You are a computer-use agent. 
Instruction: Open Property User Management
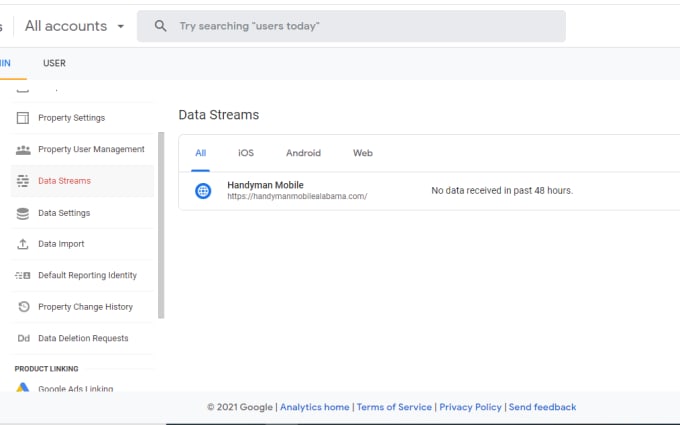click(91, 149)
